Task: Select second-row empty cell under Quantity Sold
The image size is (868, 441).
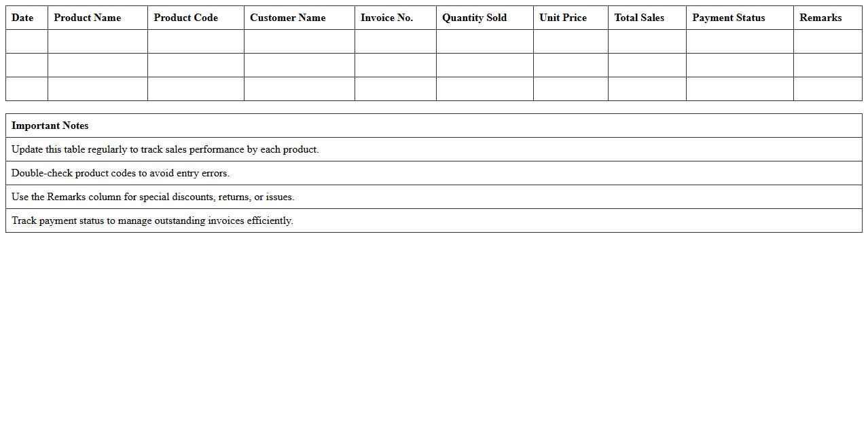Action: [x=484, y=65]
